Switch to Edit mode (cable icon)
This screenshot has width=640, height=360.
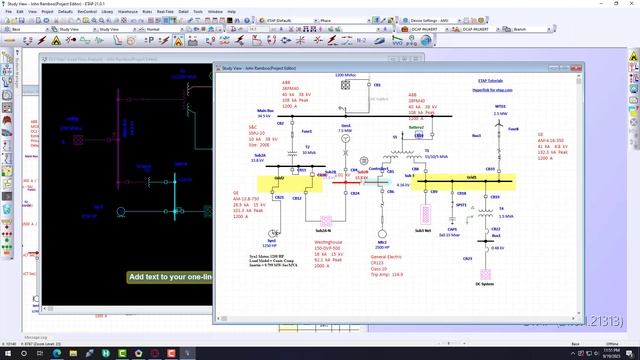coord(10,40)
